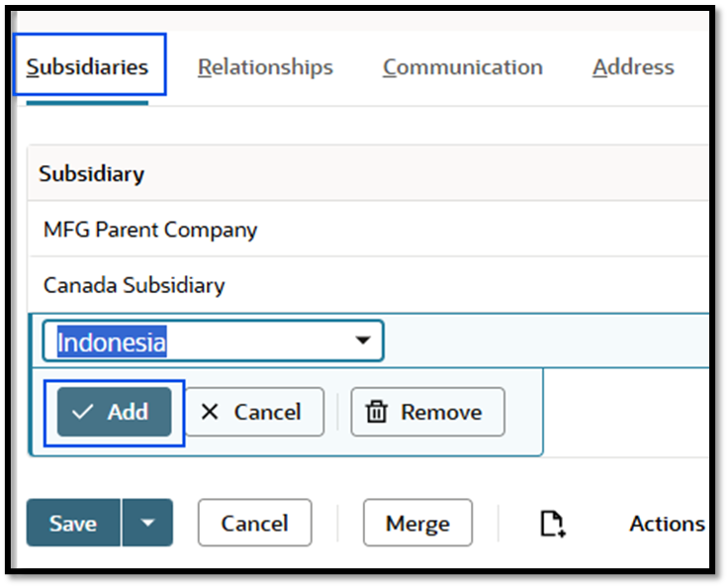This screenshot has width=728, height=587.
Task: Click the checkmark icon on Add
Action: pos(84,412)
